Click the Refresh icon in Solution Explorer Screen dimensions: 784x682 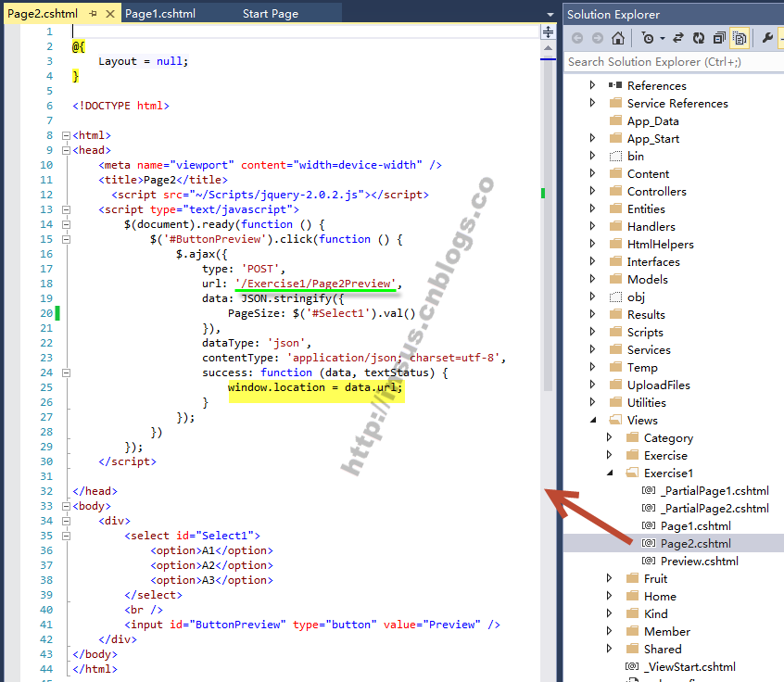[699, 38]
